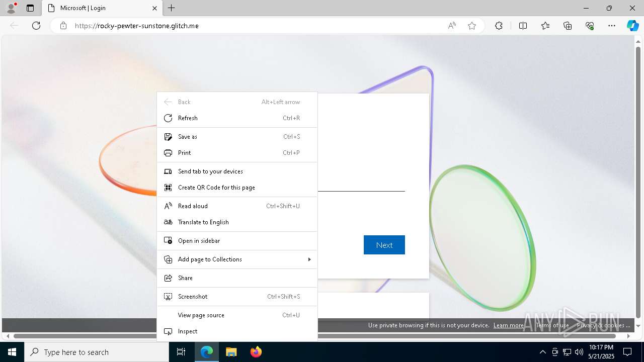Open the Copilot icon

click(632, 26)
